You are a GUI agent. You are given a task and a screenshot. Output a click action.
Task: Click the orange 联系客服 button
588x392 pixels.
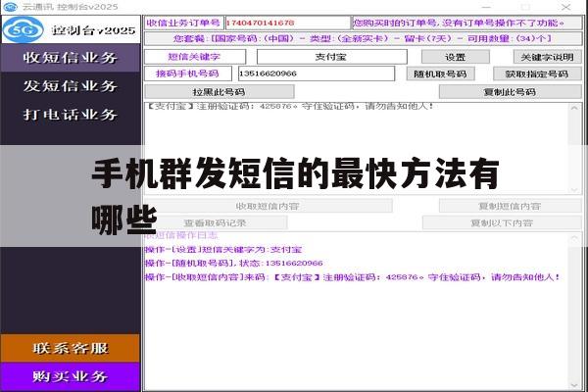coord(71,348)
